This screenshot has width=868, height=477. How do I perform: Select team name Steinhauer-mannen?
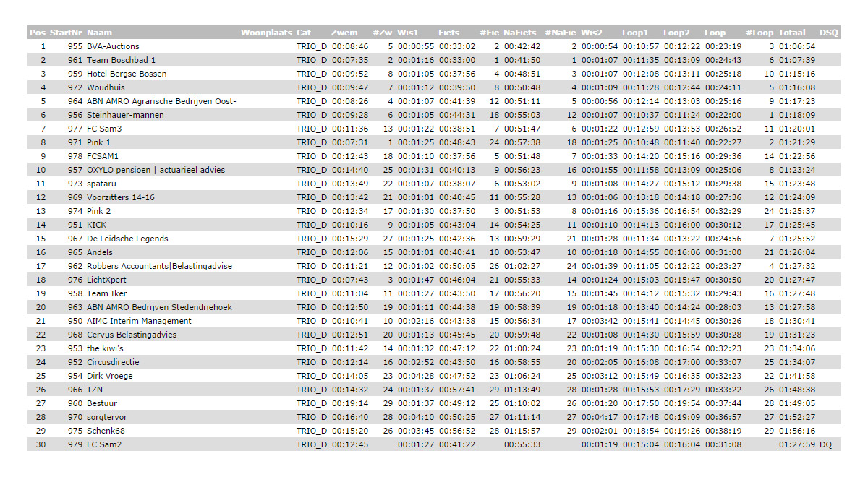tap(125, 115)
